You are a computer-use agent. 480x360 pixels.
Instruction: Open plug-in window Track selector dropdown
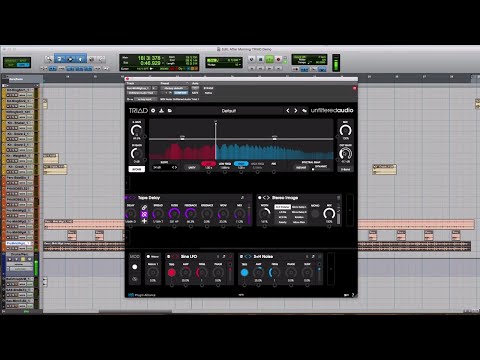[x=140, y=88]
